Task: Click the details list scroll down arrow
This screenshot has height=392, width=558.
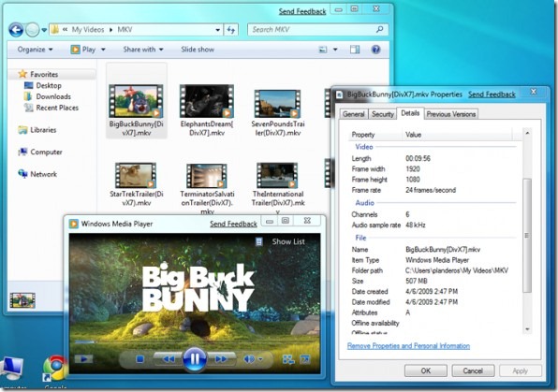Action: click(x=527, y=329)
